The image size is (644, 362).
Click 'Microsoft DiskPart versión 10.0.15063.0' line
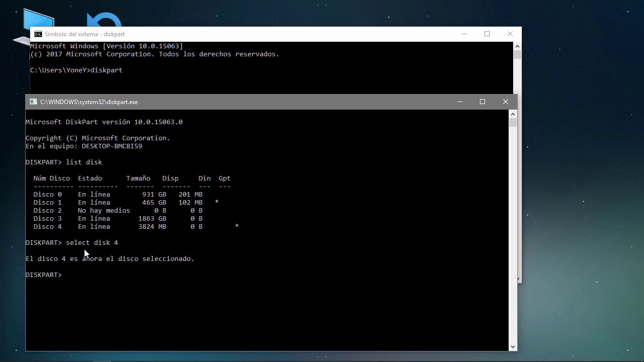104,122
